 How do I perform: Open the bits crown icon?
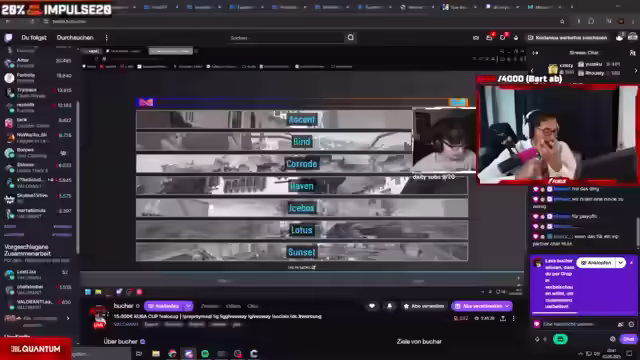pyautogui.click(x=516, y=38)
